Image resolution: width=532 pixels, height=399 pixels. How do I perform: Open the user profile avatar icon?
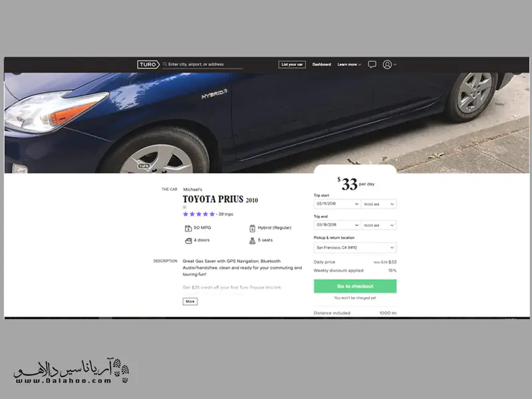387,65
